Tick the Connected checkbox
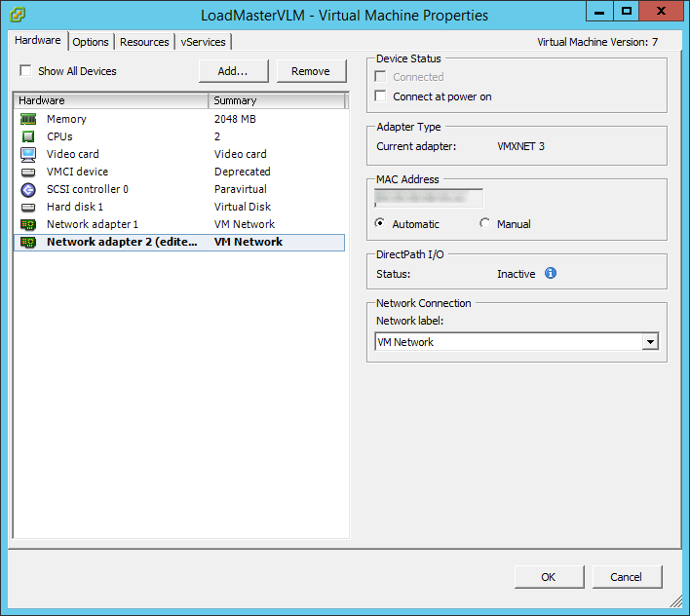This screenshot has width=690, height=616. (380, 77)
